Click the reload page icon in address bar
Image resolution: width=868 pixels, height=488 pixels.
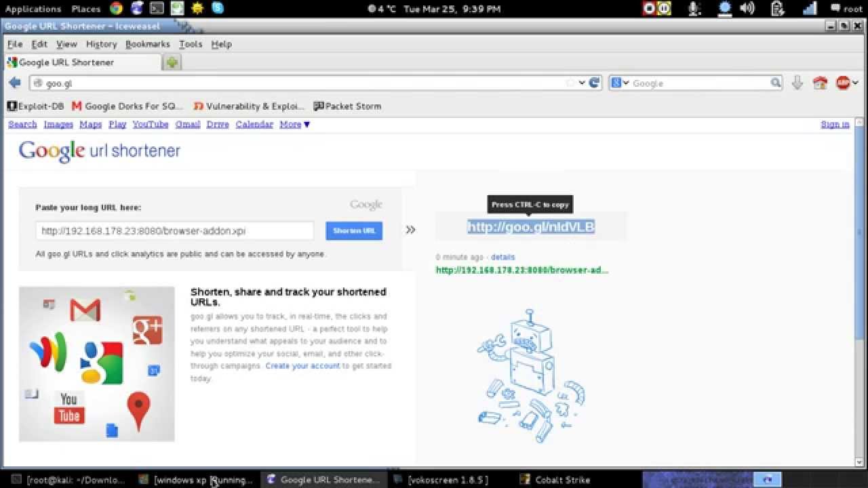click(x=595, y=83)
